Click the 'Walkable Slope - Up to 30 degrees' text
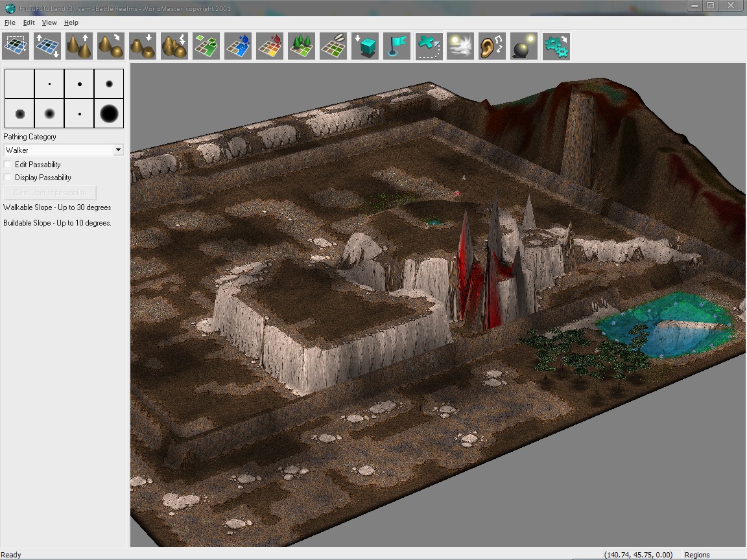 tap(57, 207)
